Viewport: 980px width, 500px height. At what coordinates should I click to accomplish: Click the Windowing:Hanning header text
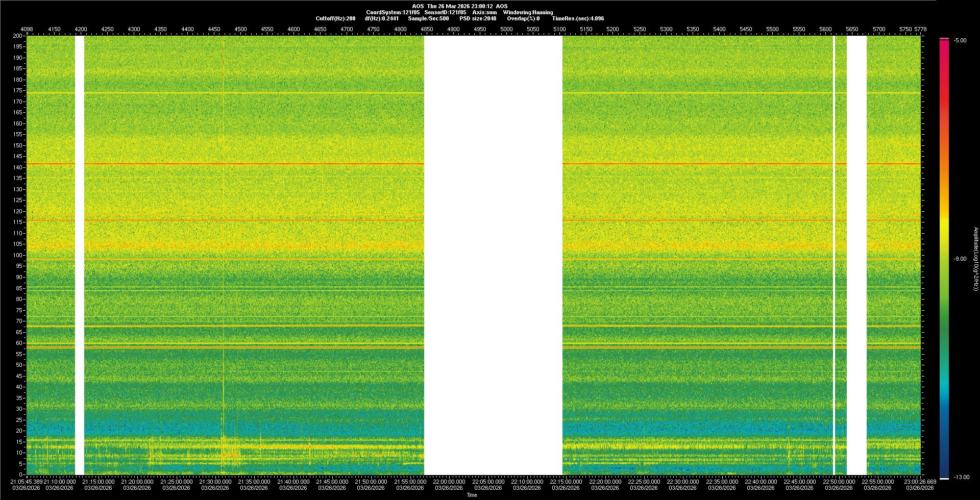tap(528, 12)
